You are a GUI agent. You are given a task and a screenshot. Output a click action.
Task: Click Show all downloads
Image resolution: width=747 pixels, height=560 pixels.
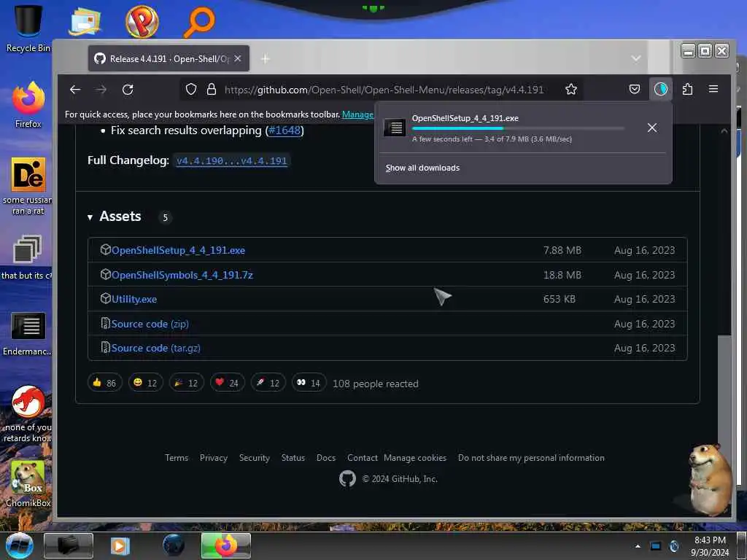click(x=422, y=168)
